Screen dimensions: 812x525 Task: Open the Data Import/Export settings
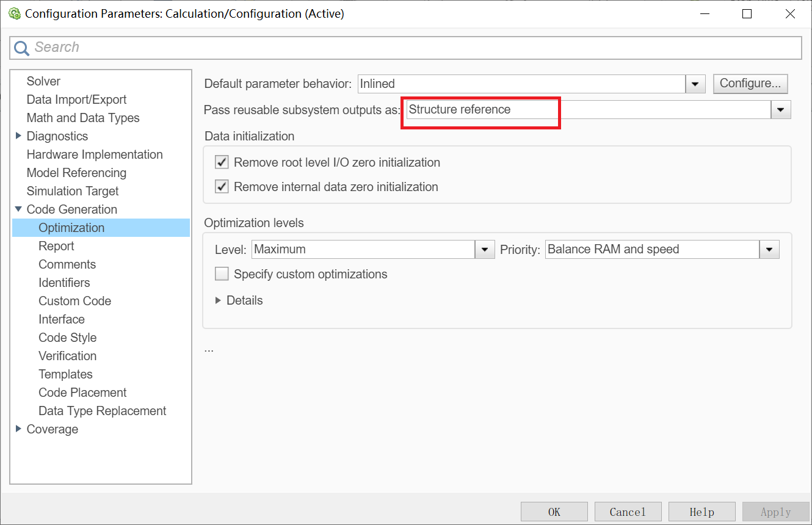coord(76,99)
